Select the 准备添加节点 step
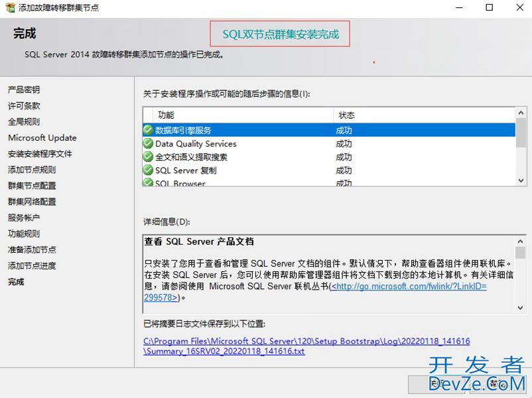This screenshot has width=532, height=398. 32,249
